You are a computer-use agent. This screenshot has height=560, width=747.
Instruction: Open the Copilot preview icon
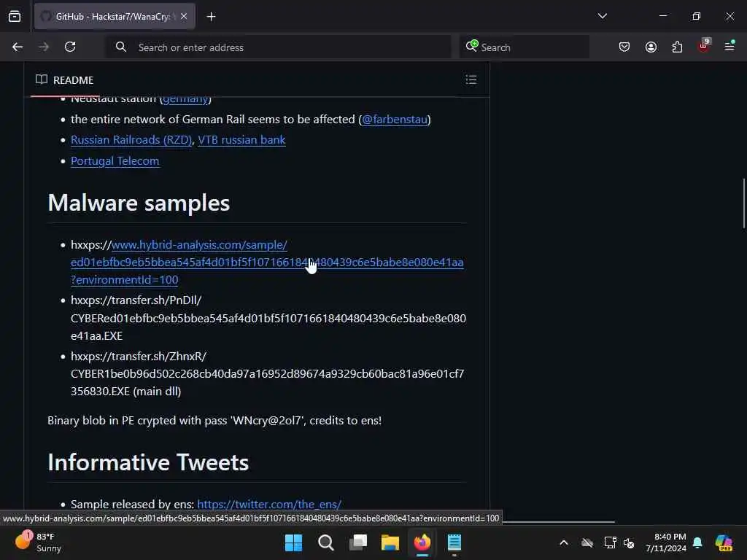pyautogui.click(x=724, y=542)
